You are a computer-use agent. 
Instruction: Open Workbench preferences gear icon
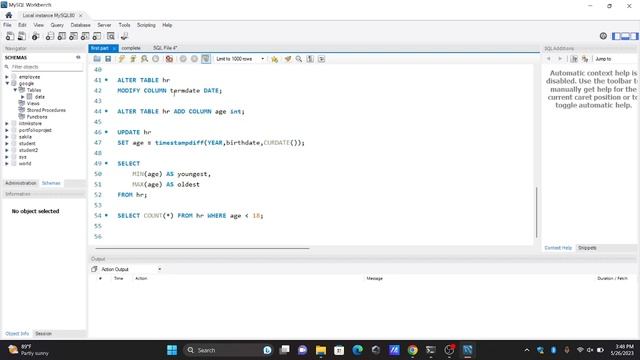click(603, 36)
